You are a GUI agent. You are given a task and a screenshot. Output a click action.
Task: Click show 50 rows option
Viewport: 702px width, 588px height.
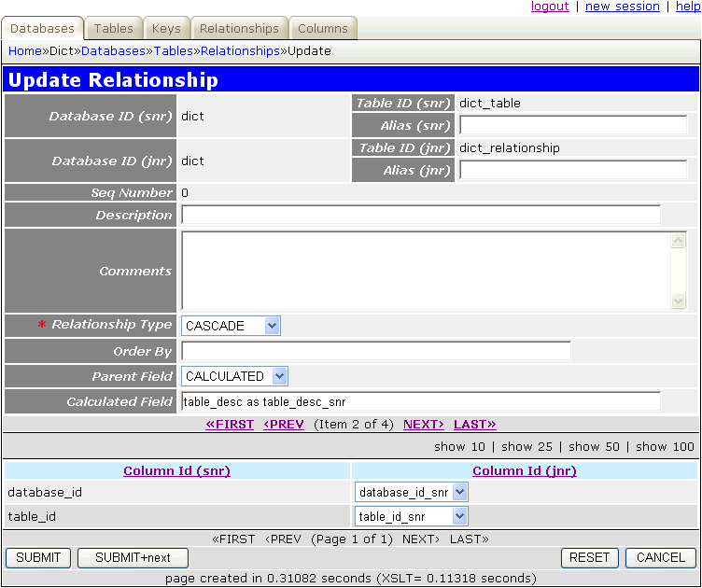pyautogui.click(x=594, y=446)
